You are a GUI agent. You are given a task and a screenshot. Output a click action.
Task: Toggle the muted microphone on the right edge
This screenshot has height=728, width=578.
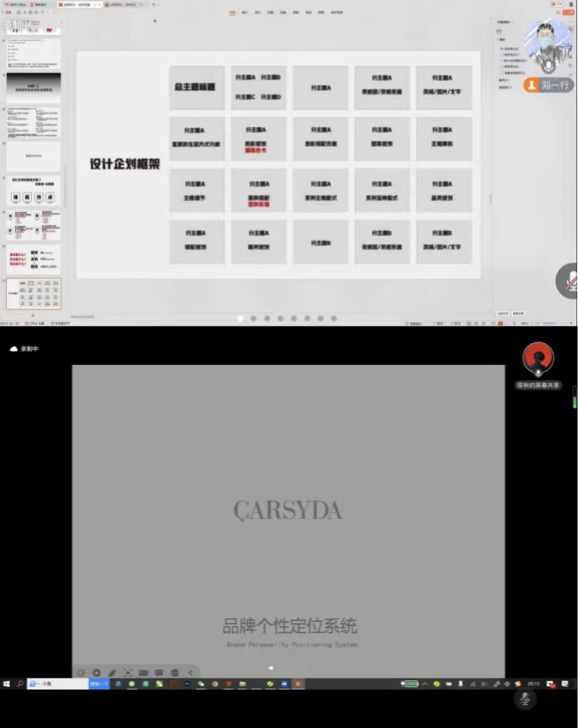(569, 280)
